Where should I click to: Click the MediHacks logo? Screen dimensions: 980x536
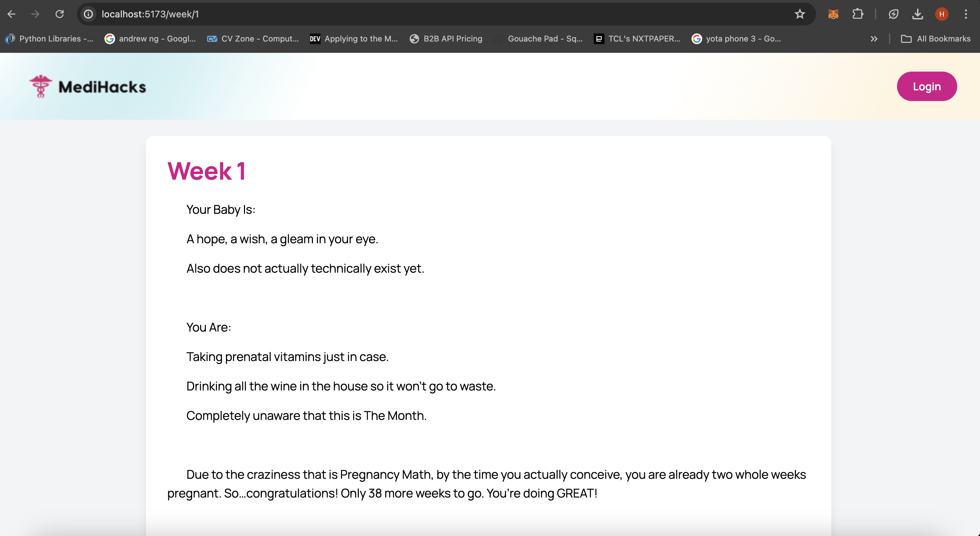pyautogui.click(x=88, y=87)
